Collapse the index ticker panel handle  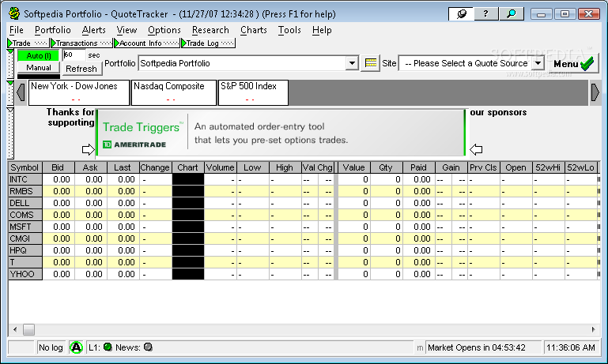pos(10,93)
